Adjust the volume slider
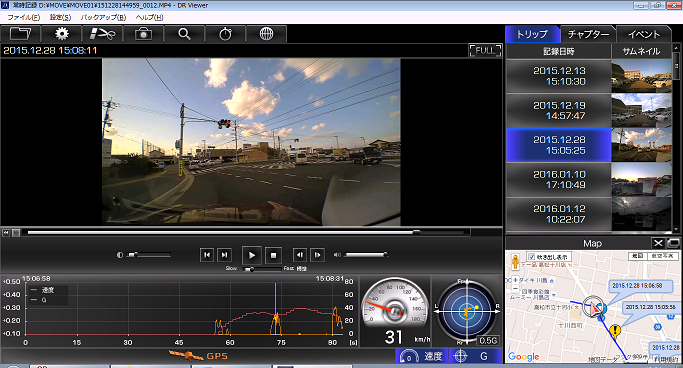Image resolution: width=683 pixels, height=368 pixels. (x=366, y=255)
